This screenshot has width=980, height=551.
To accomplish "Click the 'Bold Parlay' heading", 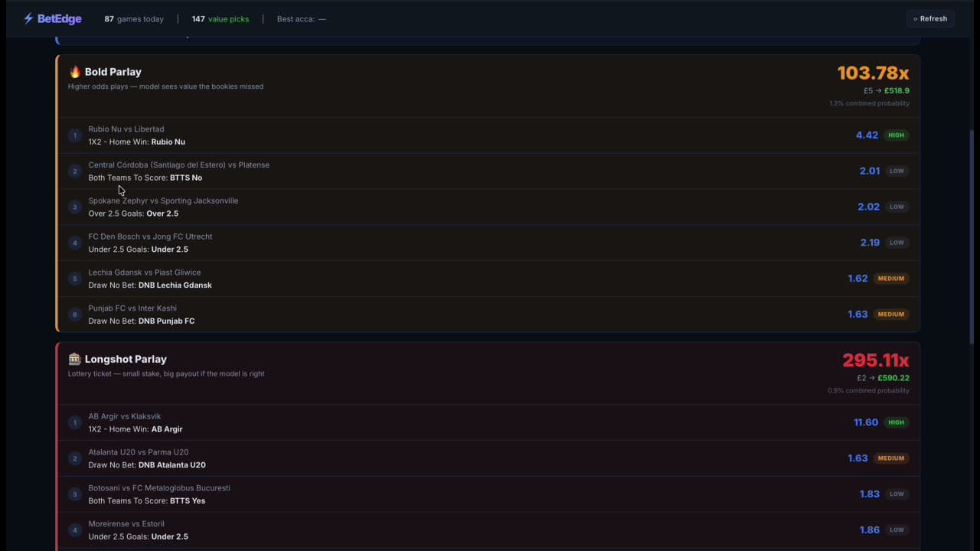I will click(113, 72).
